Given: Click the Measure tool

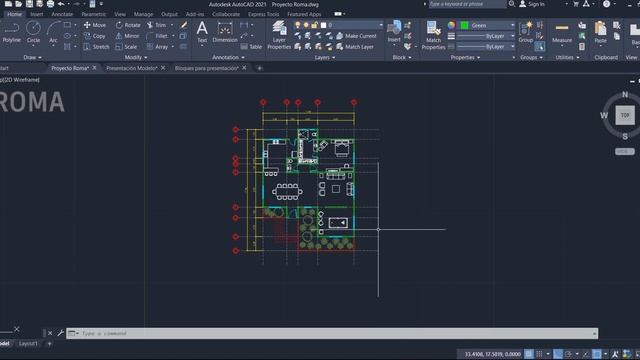Looking at the screenshot, I should (x=562, y=32).
